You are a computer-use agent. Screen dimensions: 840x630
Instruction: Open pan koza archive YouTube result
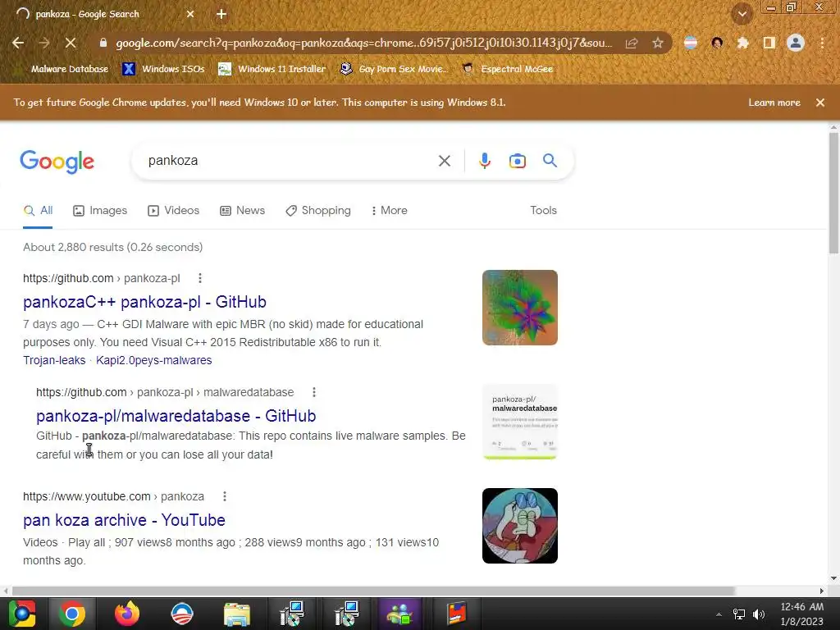(124, 520)
